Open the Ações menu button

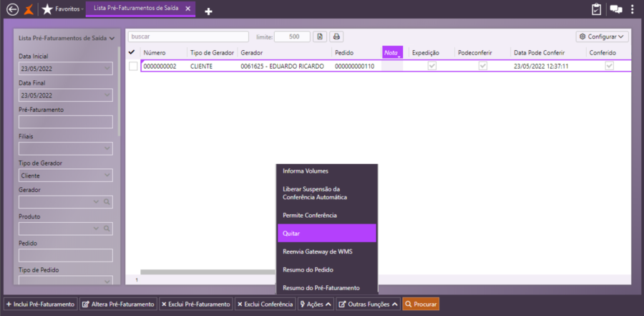click(x=316, y=304)
